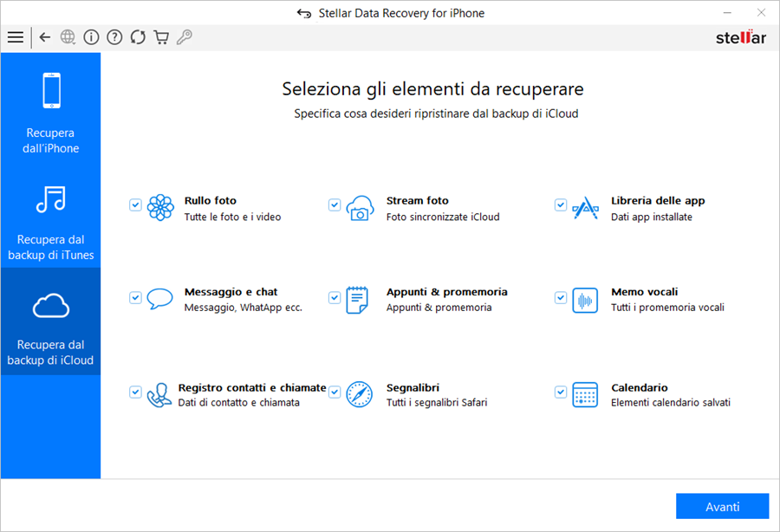780x532 pixels.
Task: Click the back arrow toolbar icon
Action: click(x=45, y=37)
